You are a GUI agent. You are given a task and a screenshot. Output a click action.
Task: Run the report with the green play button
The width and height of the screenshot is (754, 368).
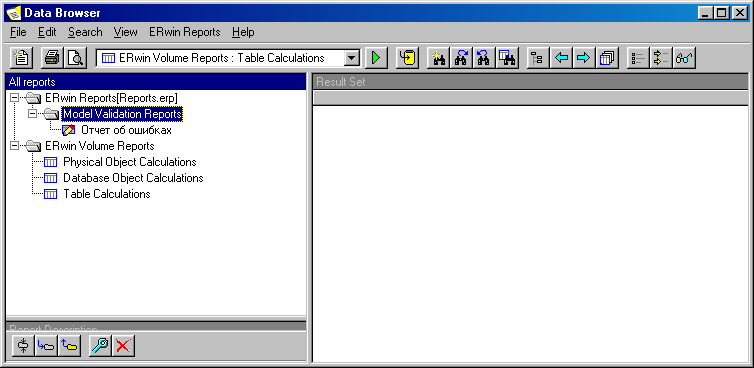tap(376, 58)
